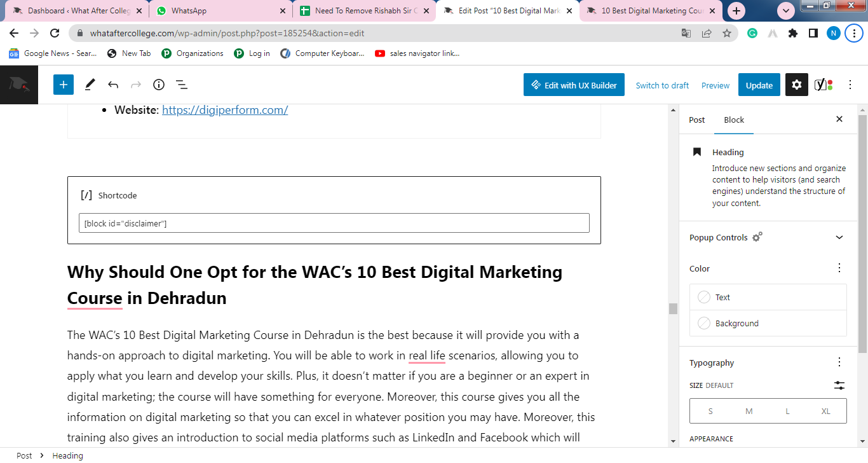Close the block settings sidebar
Image resolution: width=868 pixels, height=463 pixels.
tap(839, 119)
